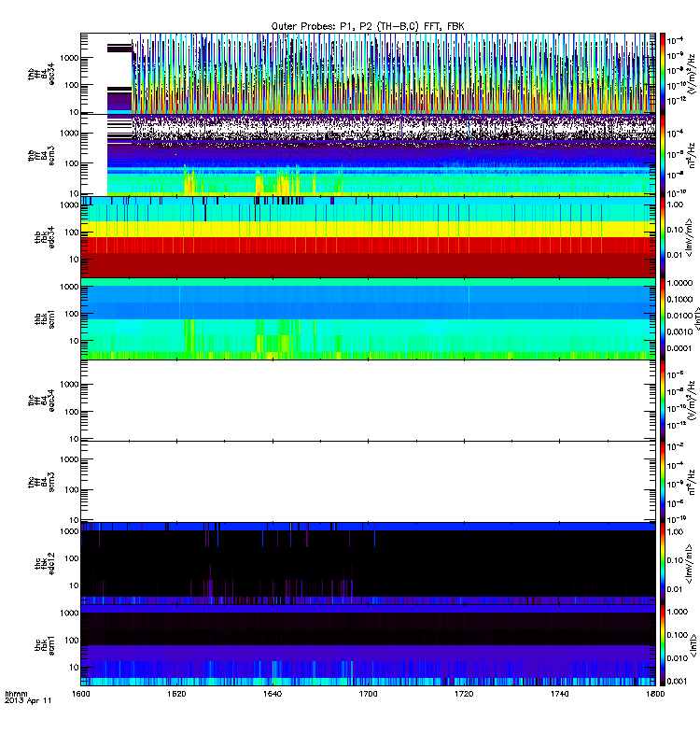
Task: Click the "thc fff 64 eac34" y-axis title
Action: point(41,401)
